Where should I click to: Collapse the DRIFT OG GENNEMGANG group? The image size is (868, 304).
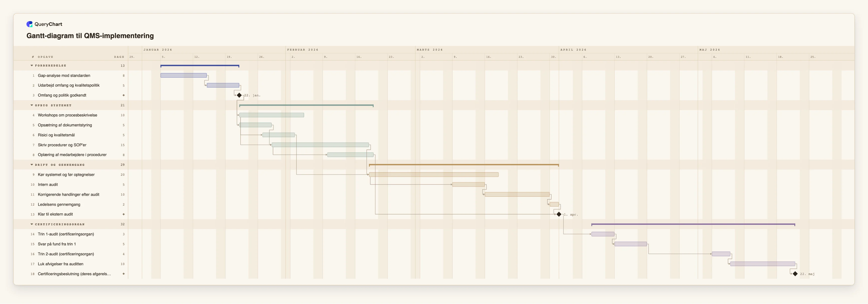[32, 165]
